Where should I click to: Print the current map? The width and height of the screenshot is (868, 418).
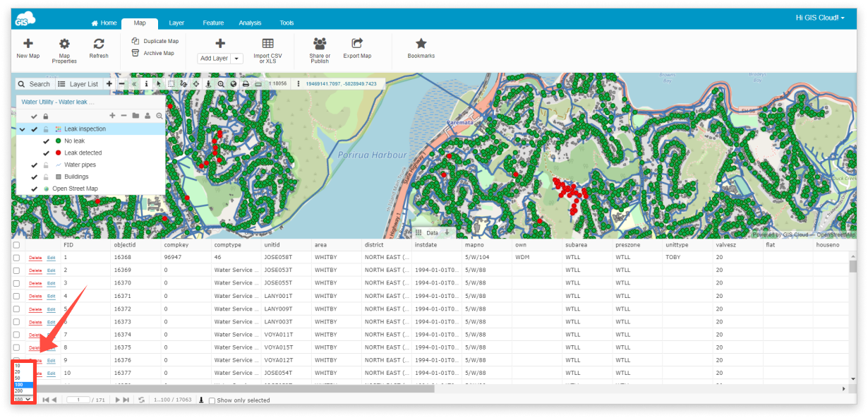click(x=246, y=83)
